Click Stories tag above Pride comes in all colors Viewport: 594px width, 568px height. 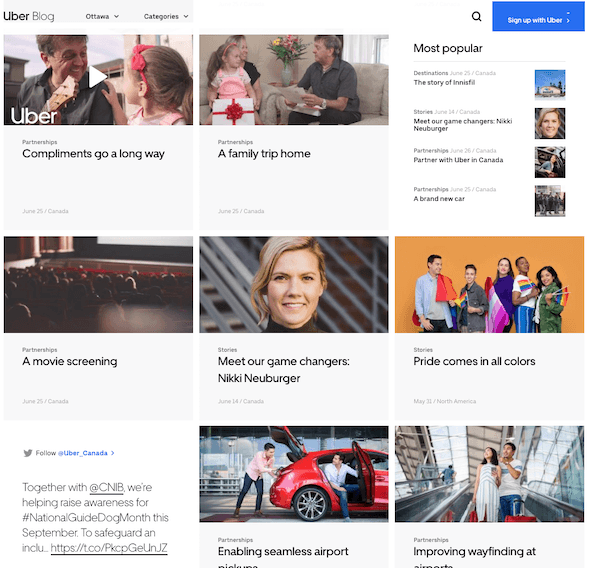(423, 350)
